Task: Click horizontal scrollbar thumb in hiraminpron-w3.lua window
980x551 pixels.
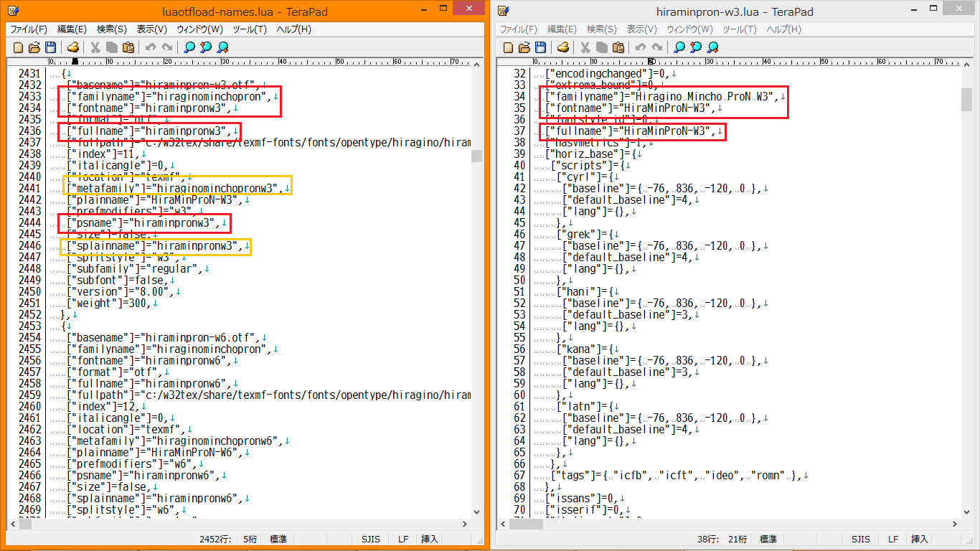Action: tap(526, 524)
